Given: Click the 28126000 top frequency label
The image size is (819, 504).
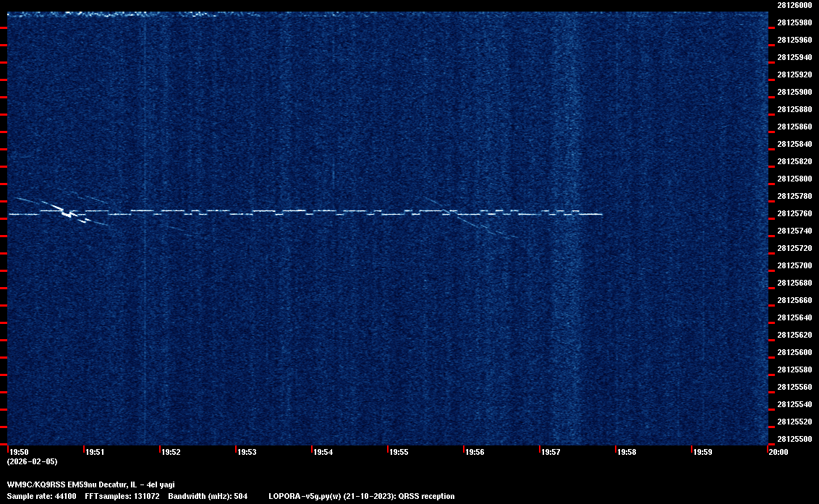Looking at the screenshot, I should coord(794,5).
